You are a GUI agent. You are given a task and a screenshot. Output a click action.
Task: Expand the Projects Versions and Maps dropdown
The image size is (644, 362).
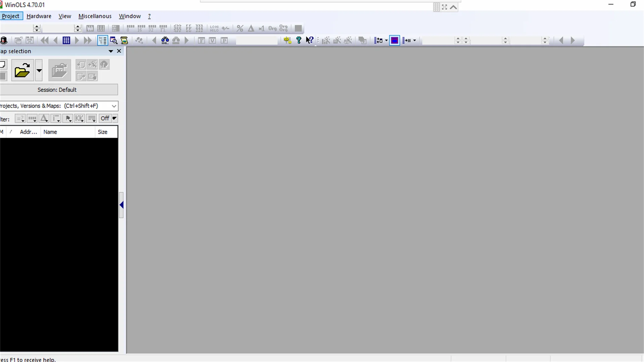coord(113,106)
